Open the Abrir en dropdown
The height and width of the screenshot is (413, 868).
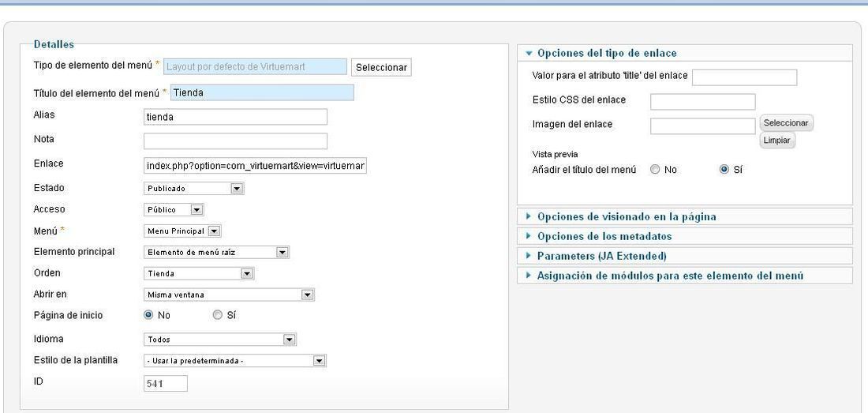[x=229, y=295]
